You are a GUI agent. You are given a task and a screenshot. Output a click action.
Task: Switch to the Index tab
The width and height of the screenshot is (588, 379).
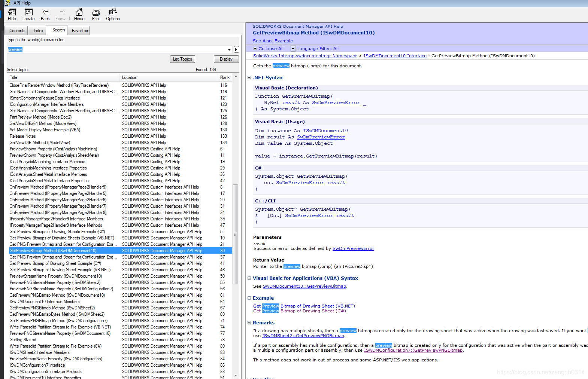38,31
